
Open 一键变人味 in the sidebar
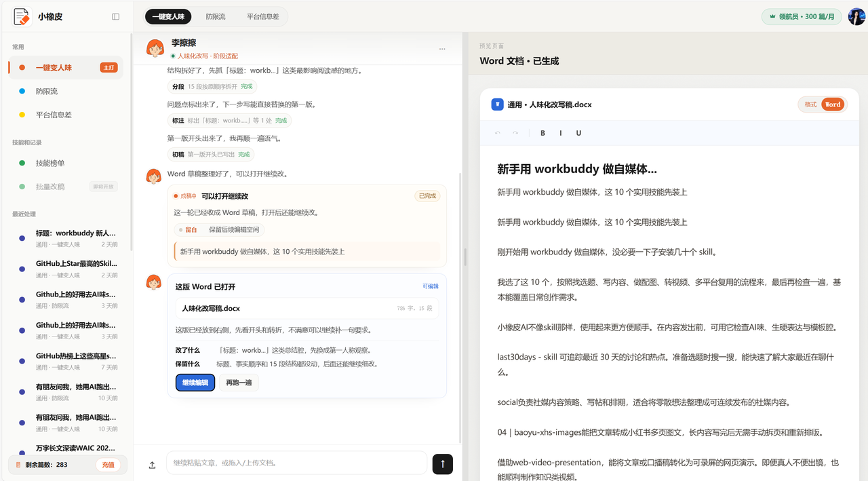[x=66, y=68]
